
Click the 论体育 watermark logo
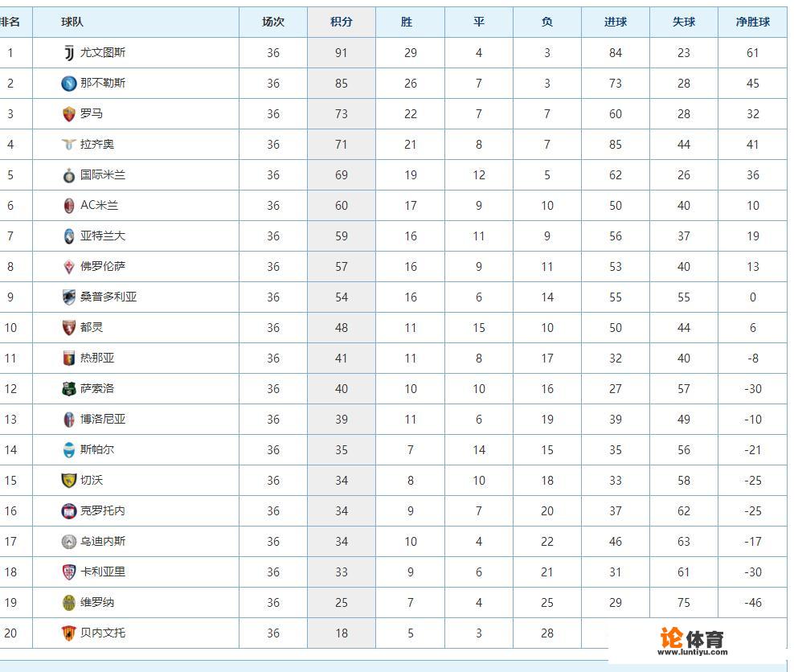pos(692,641)
